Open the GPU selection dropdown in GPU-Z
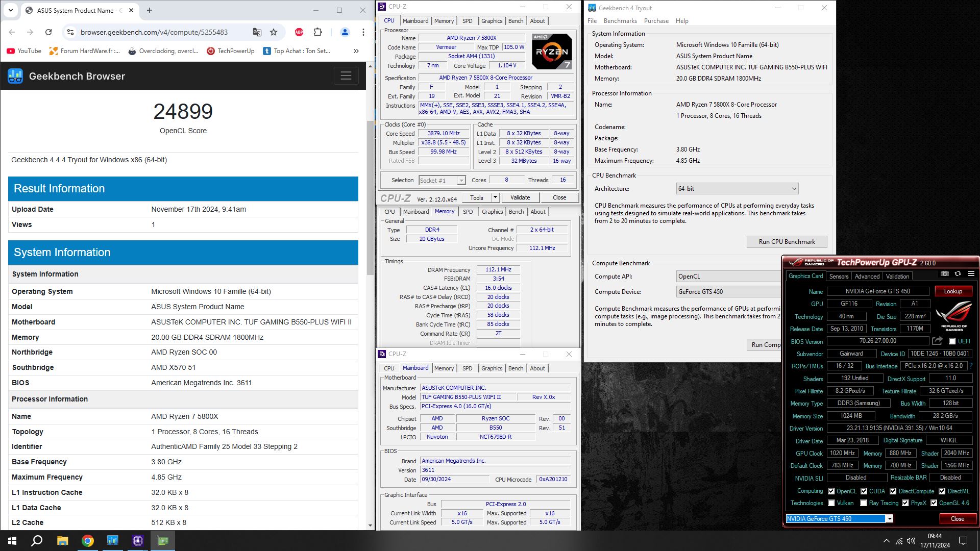The height and width of the screenshot is (551, 980). pyautogui.click(x=889, y=519)
